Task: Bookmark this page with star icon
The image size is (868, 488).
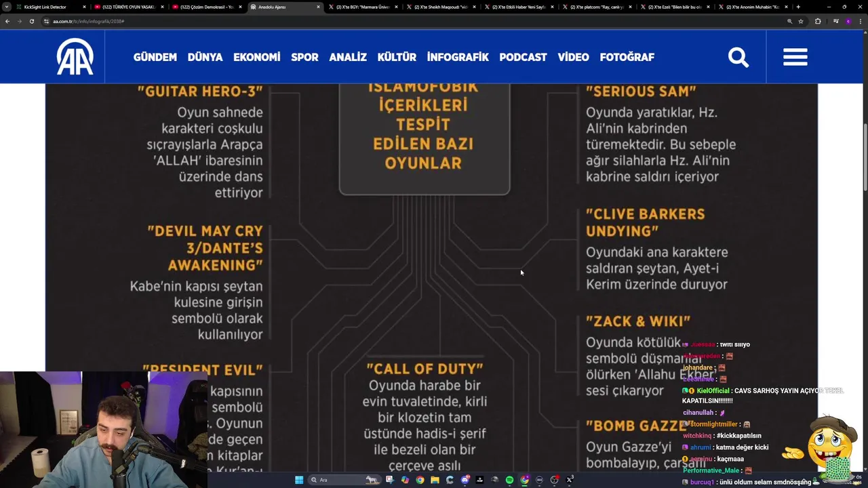Action: [801, 21]
